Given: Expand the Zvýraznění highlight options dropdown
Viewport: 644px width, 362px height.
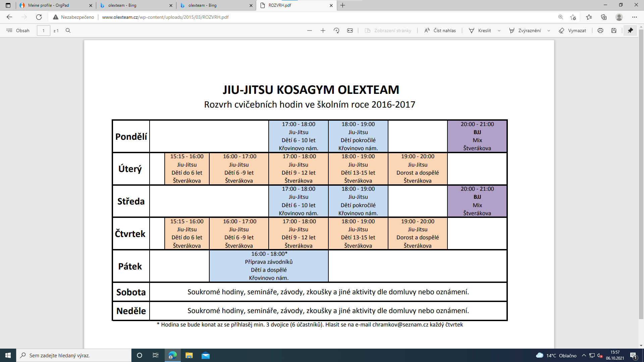Looking at the screenshot, I should coord(549,31).
